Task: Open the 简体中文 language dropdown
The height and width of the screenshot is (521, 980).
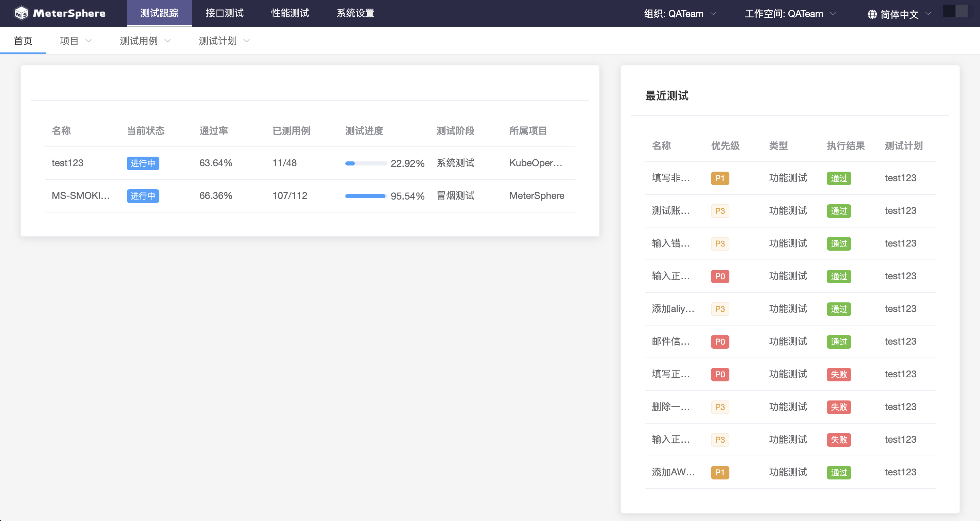Action: pos(899,14)
